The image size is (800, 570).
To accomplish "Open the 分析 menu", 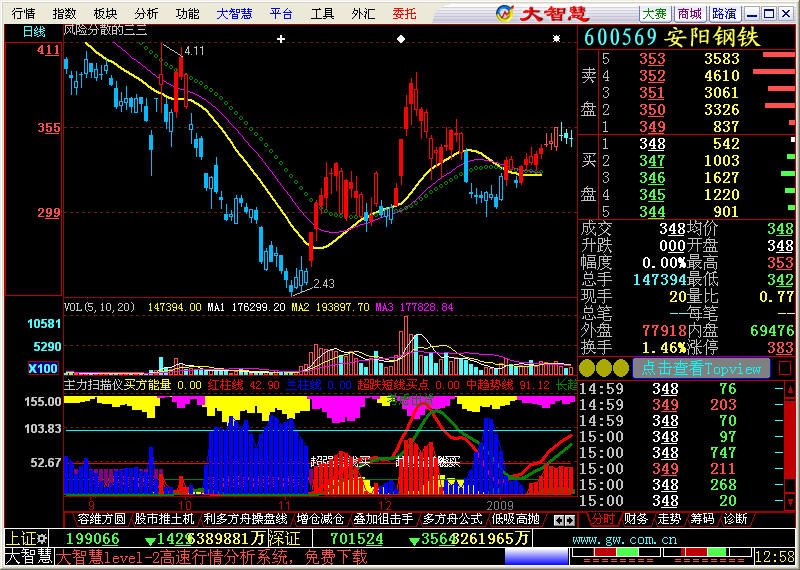I will pos(146,13).
